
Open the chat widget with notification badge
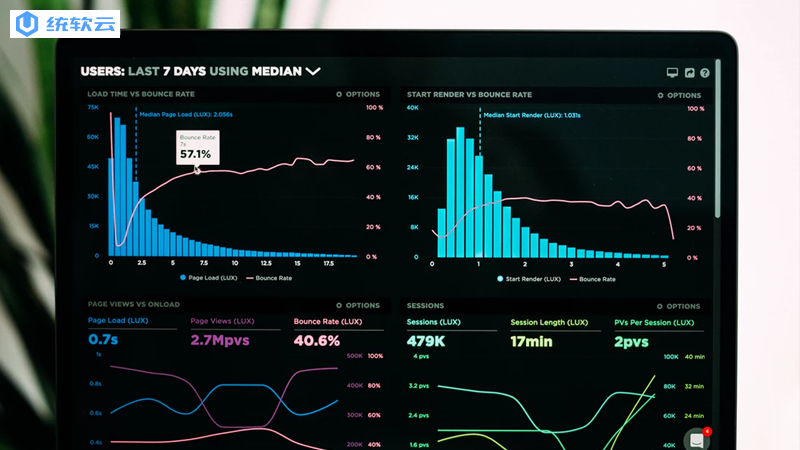coord(697,439)
